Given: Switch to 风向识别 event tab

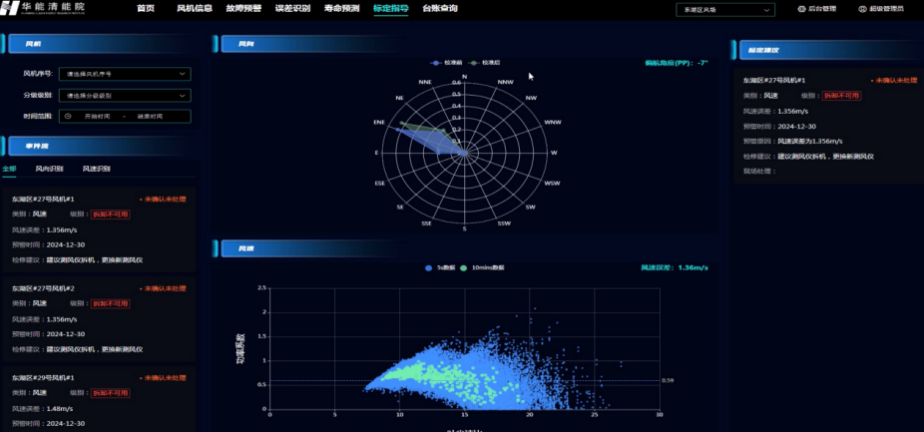Looking at the screenshot, I should pos(49,169).
